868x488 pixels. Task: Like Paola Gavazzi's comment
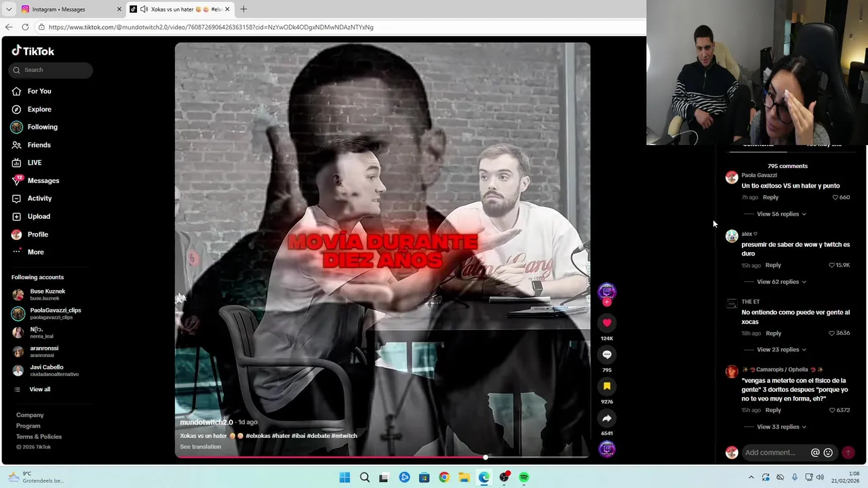pyautogui.click(x=835, y=197)
